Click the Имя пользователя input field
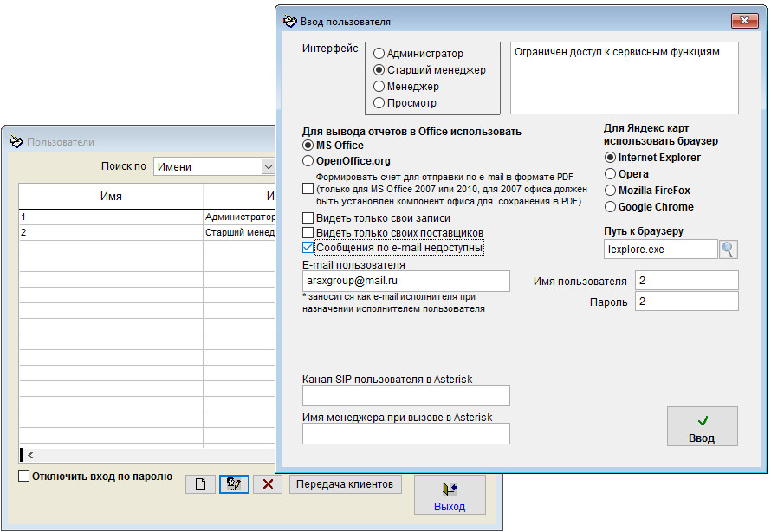The width and height of the screenshot is (771, 532). [686, 281]
